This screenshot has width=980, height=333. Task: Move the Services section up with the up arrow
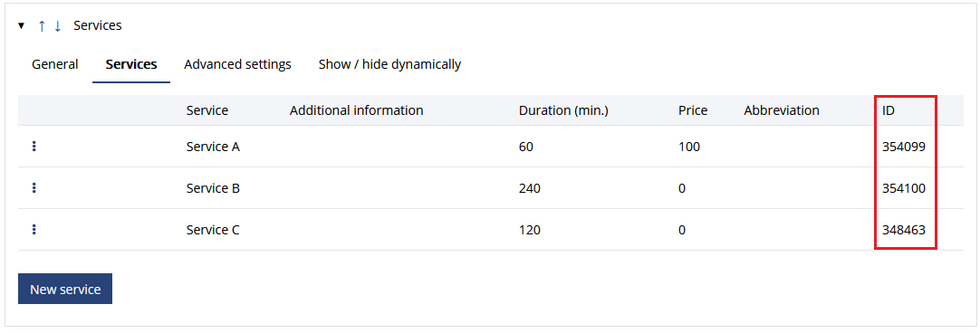tap(42, 25)
